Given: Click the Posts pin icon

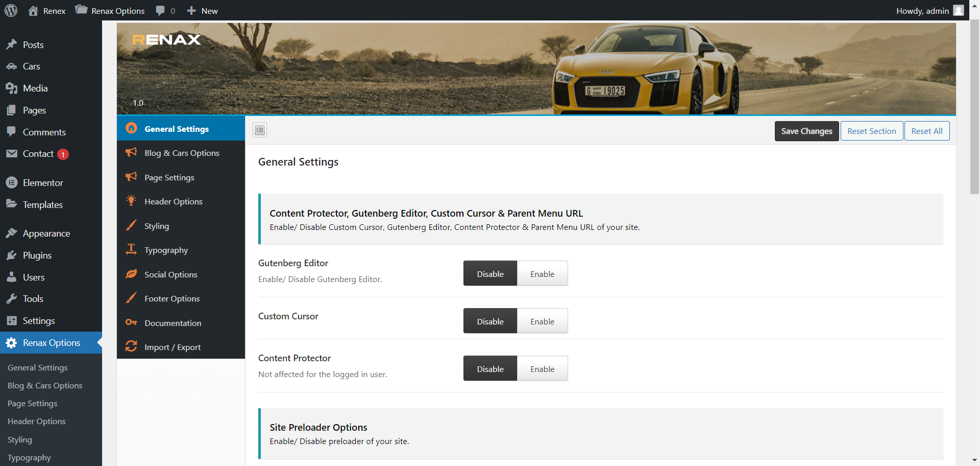Looking at the screenshot, I should (x=12, y=44).
